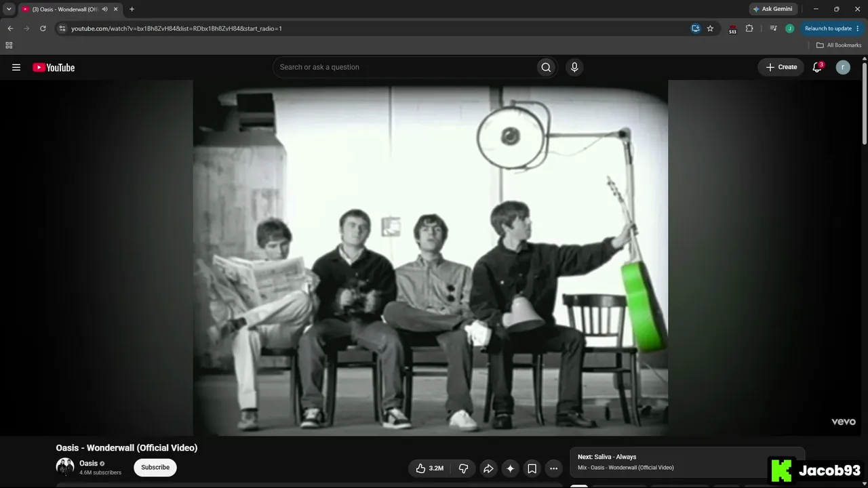This screenshot has width=868, height=488.
Task: Open Ask Gemini
Action: 772,9
